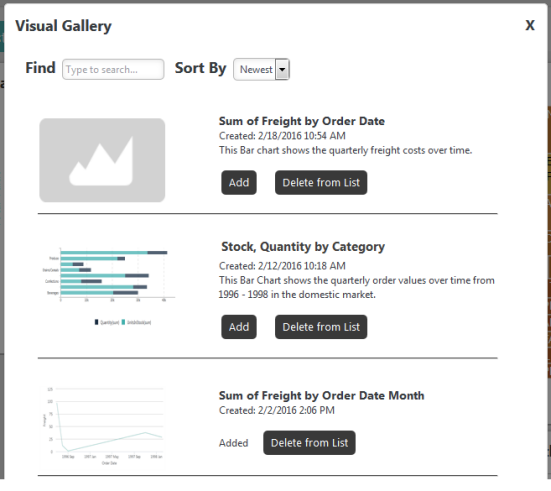Select the Stock, Quantity by Category title
The image size is (551, 491).
[x=303, y=247]
